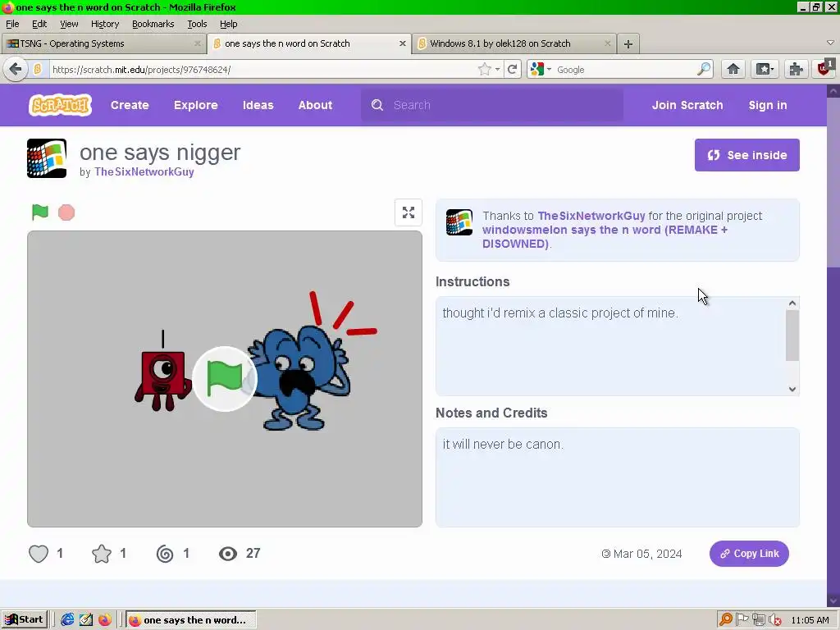Click the See inside button
Image resolution: width=840 pixels, height=630 pixels.
746,155
